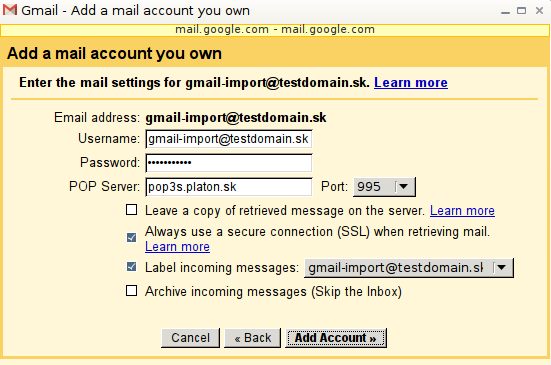Check Archive incoming messages (Skip the Inbox)
551x365 pixels.
[131, 291]
